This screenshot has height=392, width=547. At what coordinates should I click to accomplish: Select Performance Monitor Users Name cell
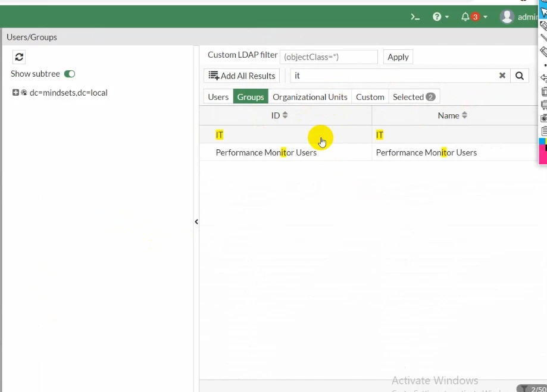[x=455, y=152]
